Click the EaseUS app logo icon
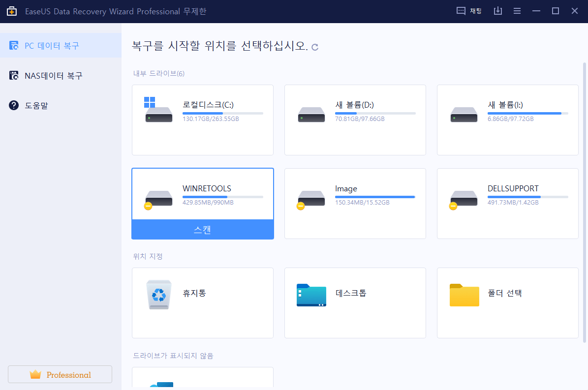The image size is (588, 390). [12, 11]
